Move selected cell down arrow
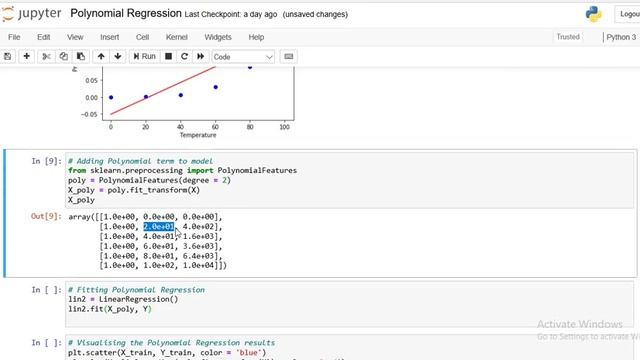Screen dimensions: 640x360 [x=118, y=56]
